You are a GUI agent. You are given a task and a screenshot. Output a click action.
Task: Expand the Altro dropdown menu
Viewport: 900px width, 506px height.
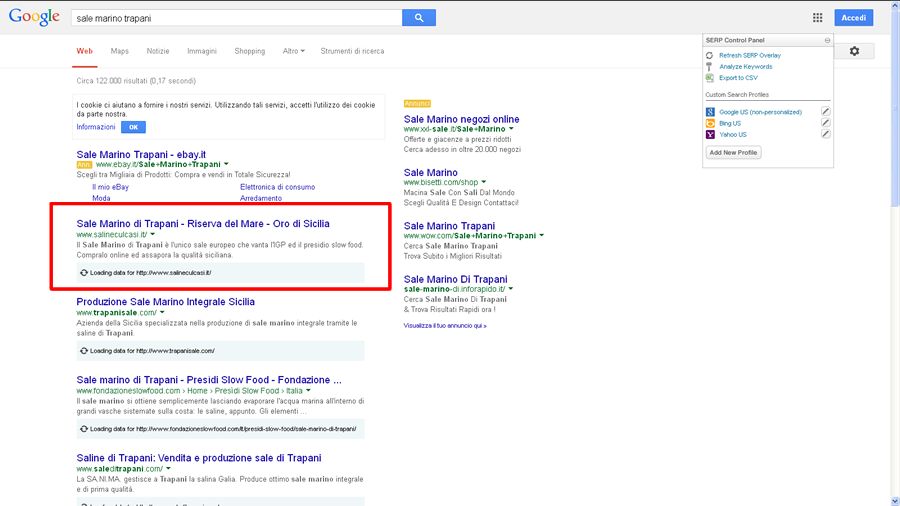tap(293, 51)
